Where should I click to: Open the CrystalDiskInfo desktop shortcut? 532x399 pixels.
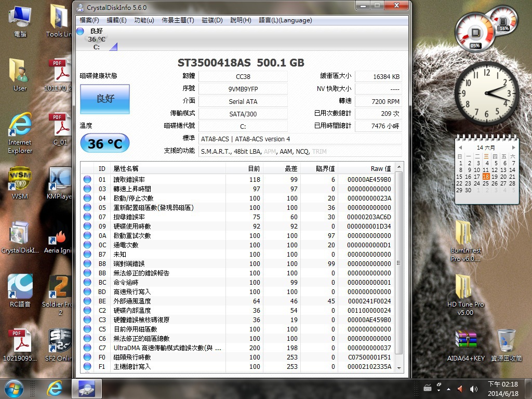20,237
